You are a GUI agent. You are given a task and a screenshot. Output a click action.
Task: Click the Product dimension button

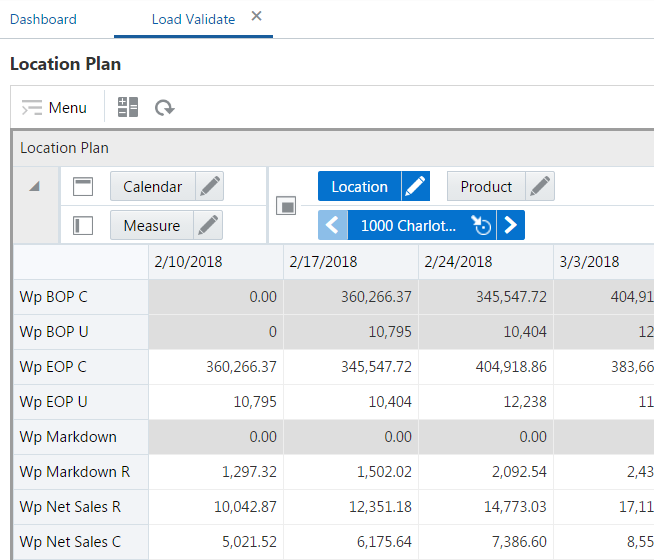486,187
